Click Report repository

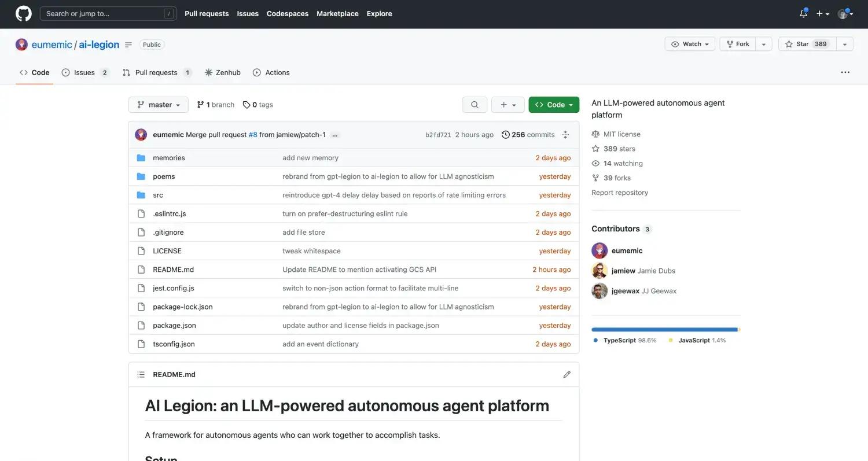click(620, 193)
